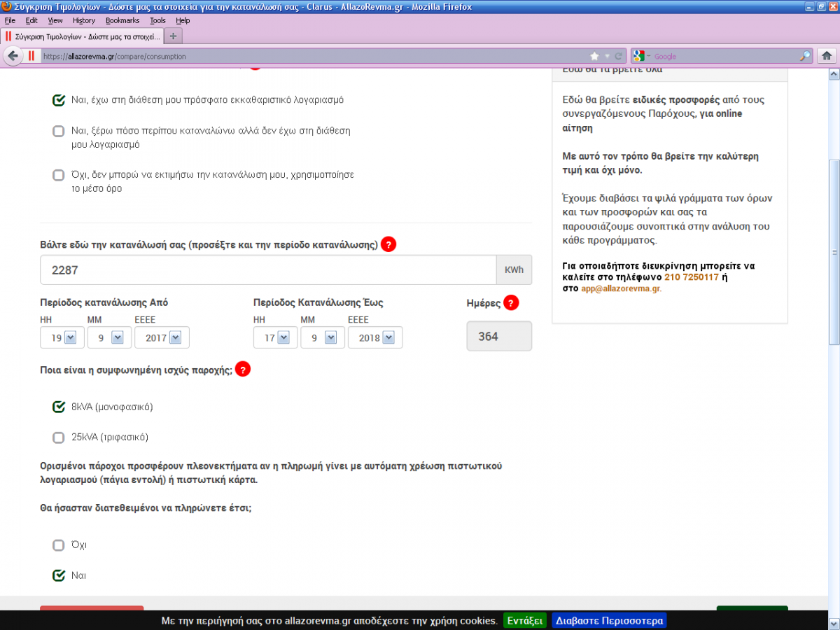Check 'Ναι, έχω στη διάθεση μου πρόσφατο εκκαθαριστικό'

(x=59, y=100)
